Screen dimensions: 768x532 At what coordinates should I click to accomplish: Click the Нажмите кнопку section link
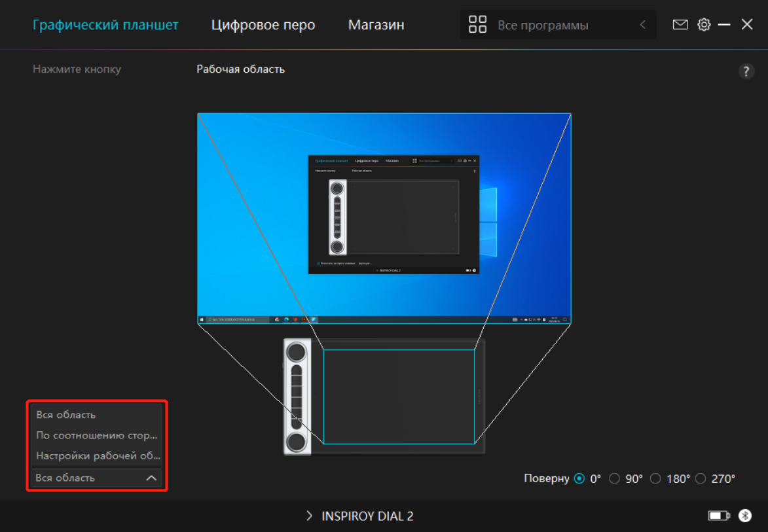pyautogui.click(x=77, y=69)
